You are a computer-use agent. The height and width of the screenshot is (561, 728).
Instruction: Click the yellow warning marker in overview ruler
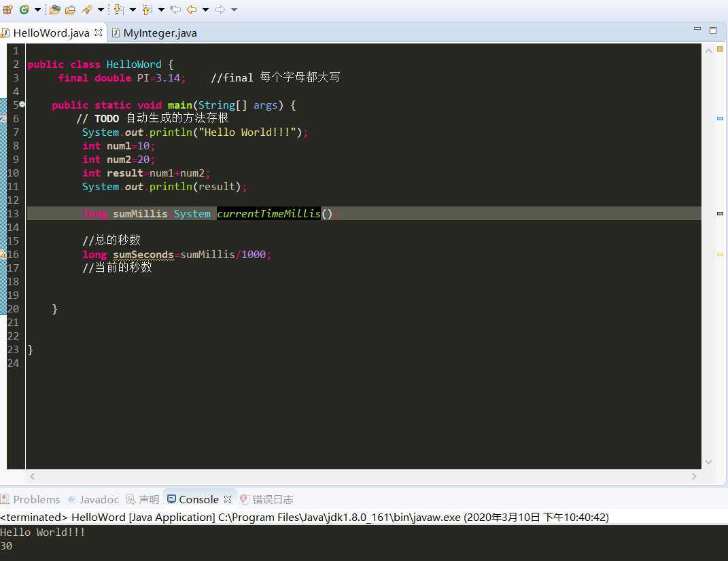[720, 254]
